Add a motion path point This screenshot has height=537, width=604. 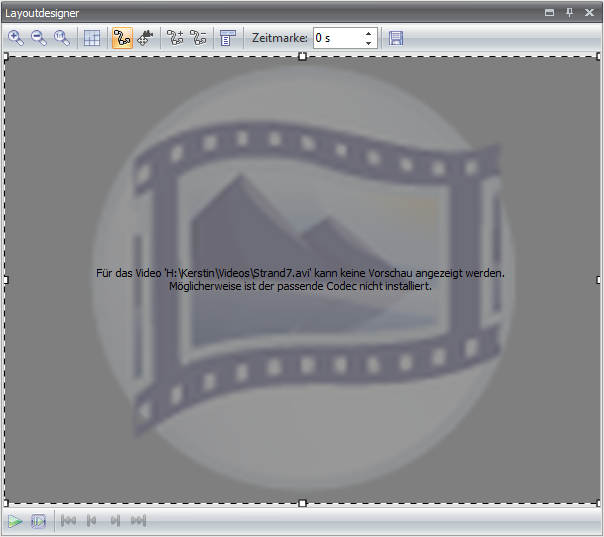coord(176,38)
